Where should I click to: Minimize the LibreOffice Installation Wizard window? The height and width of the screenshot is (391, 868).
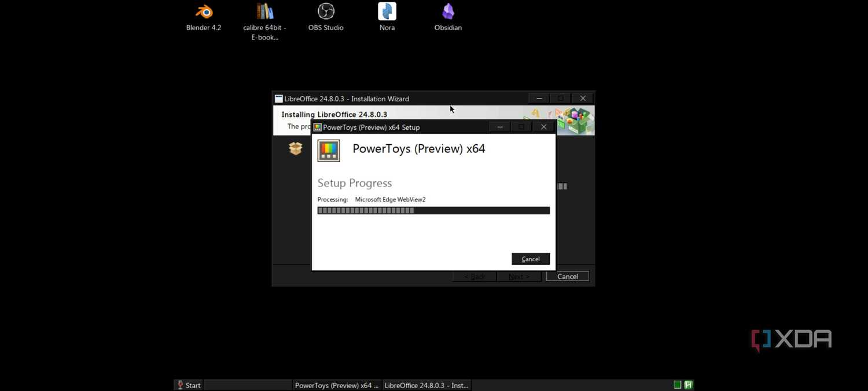[539, 98]
